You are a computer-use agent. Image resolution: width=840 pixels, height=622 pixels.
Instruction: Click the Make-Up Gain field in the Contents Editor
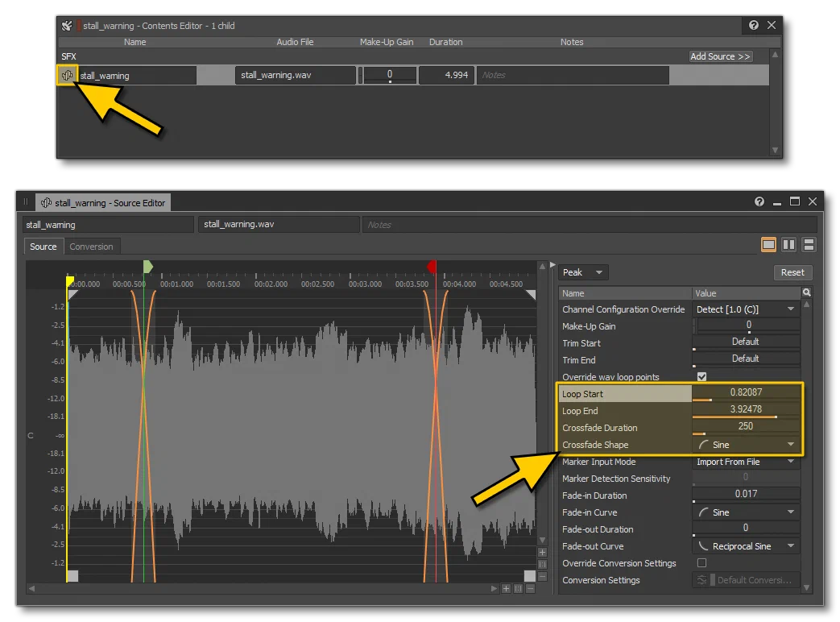point(390,75)
